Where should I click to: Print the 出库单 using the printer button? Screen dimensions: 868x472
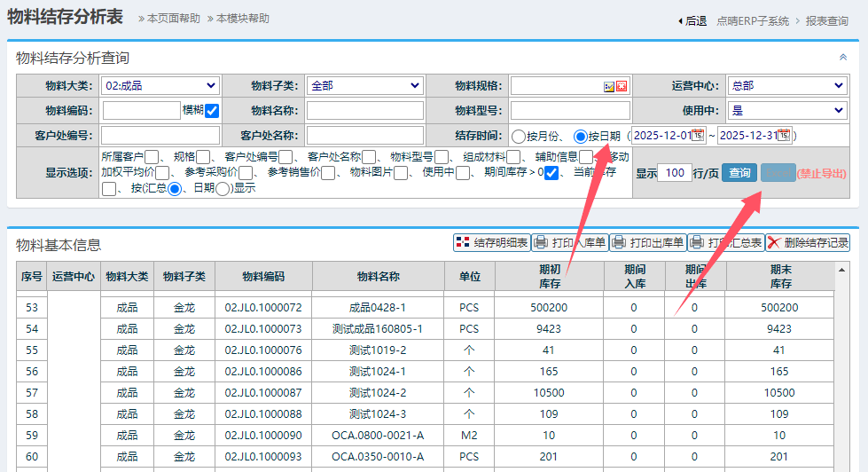(x=647, y=242)
